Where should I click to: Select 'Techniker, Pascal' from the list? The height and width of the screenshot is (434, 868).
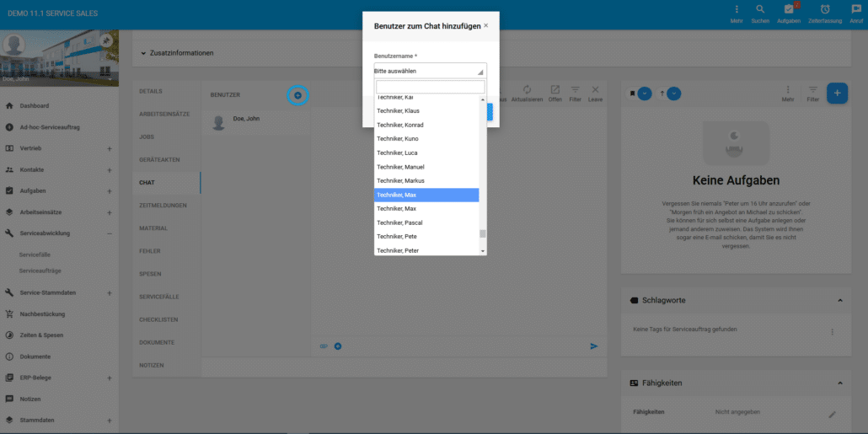pos(426,222)
